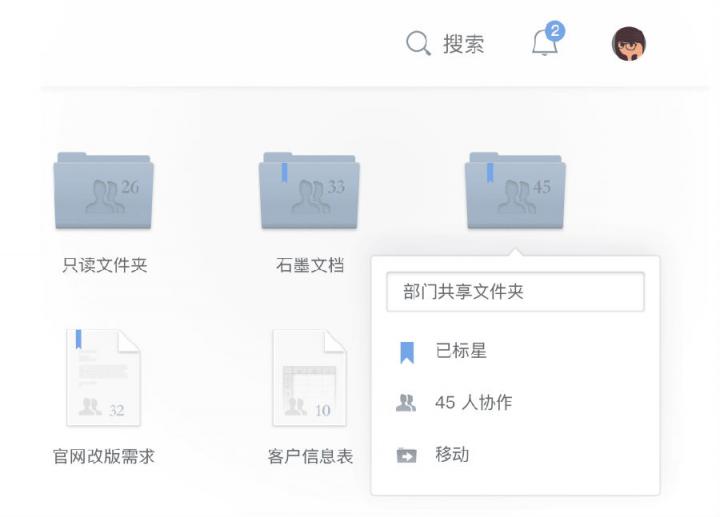This screenshot has height=517, width=720.
Task: Open the 只读文件夹 folder icon
Action: 103,191
